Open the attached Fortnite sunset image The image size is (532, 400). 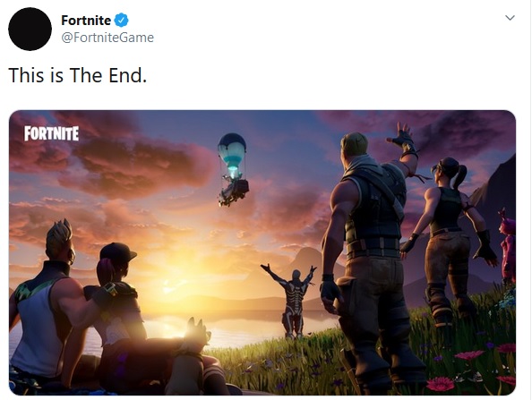pos(262,252)
